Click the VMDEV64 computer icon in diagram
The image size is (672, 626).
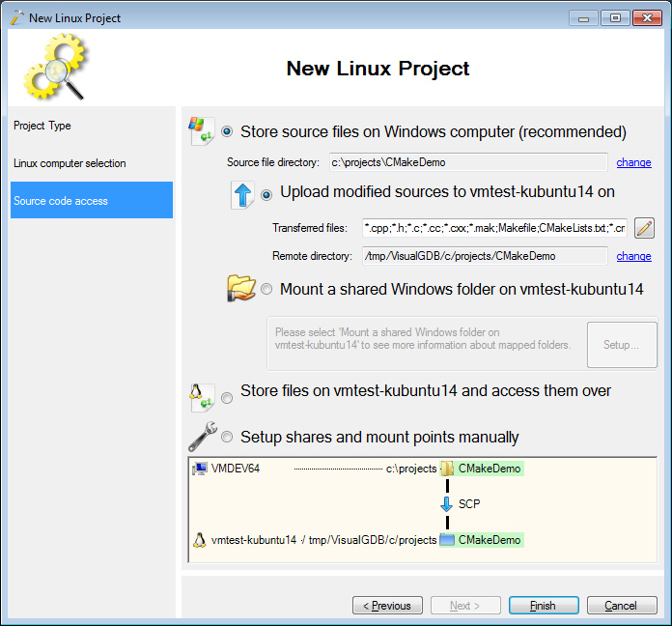tap(200, 469)
